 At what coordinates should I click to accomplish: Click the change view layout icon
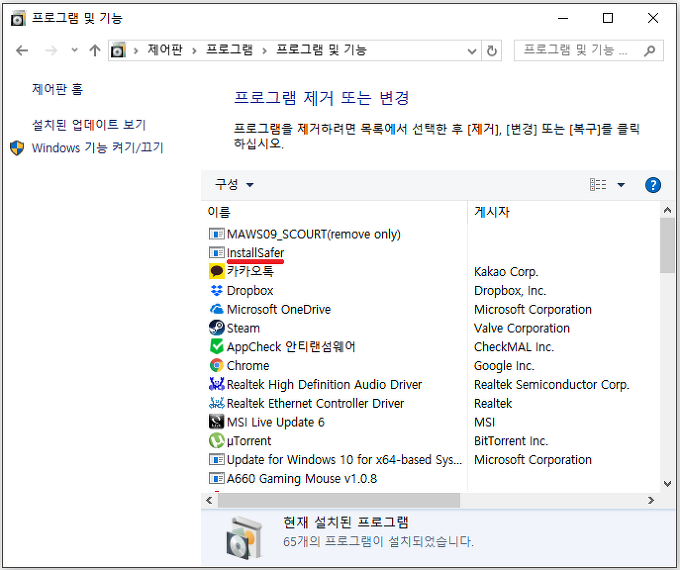598,185
